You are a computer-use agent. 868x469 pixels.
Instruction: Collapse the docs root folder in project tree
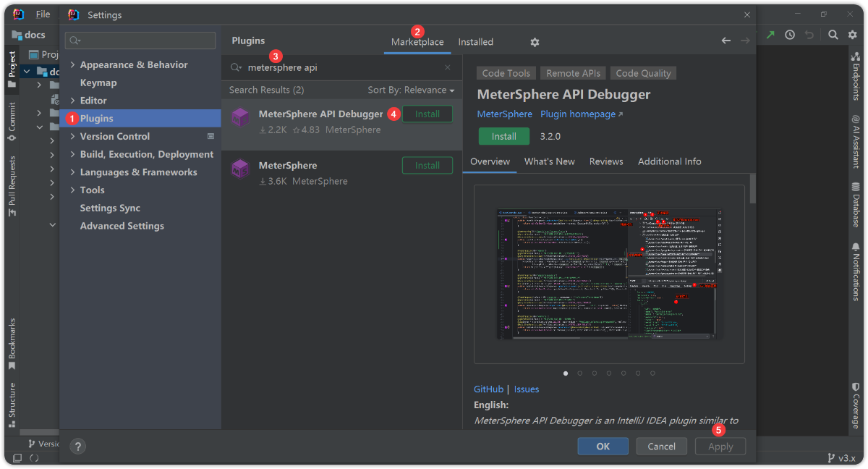point(27,72)
